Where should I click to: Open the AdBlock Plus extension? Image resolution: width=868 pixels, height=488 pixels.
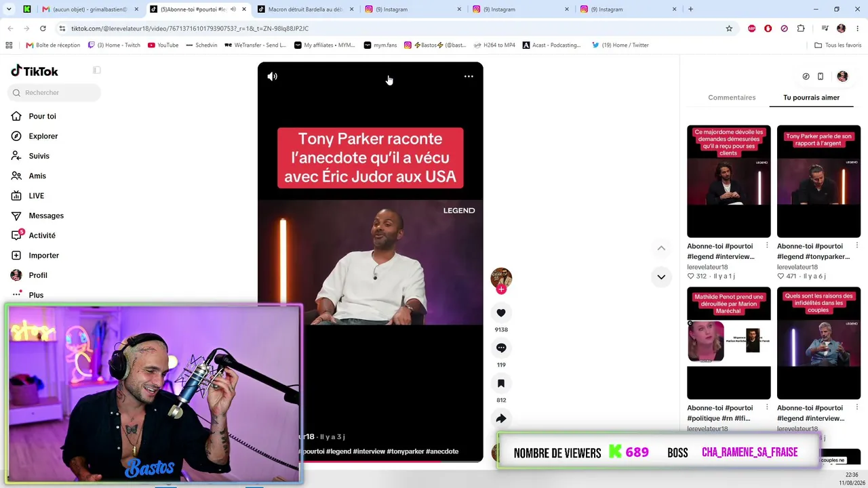pyautogui.click(x=751, y=28)
